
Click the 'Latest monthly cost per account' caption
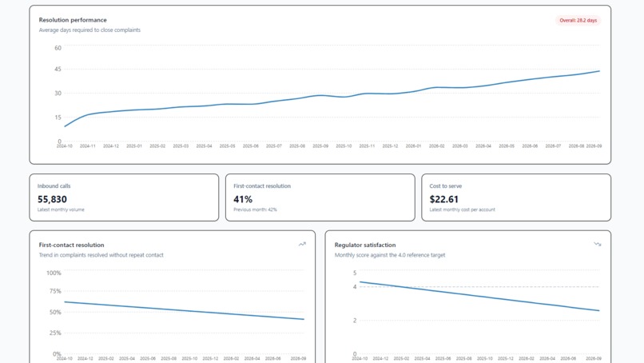click(x=462, y=209)
